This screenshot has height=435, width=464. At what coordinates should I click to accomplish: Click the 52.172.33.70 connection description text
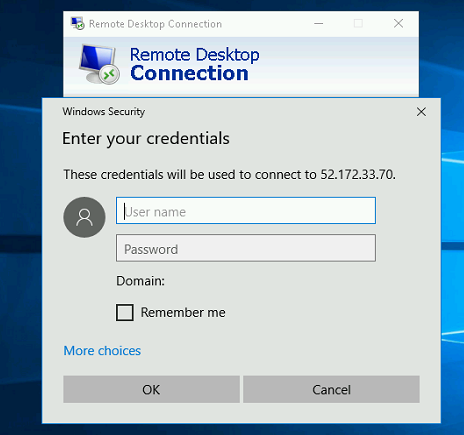230,175
